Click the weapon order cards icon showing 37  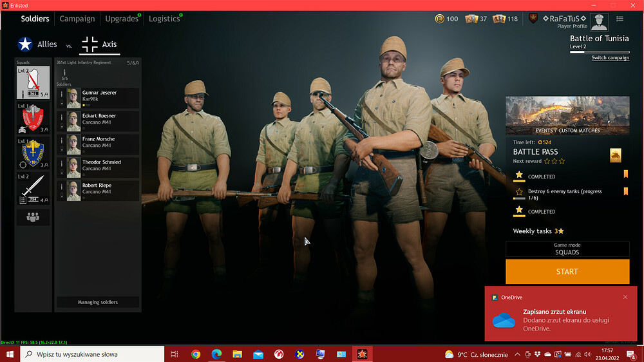pos(471,19)
